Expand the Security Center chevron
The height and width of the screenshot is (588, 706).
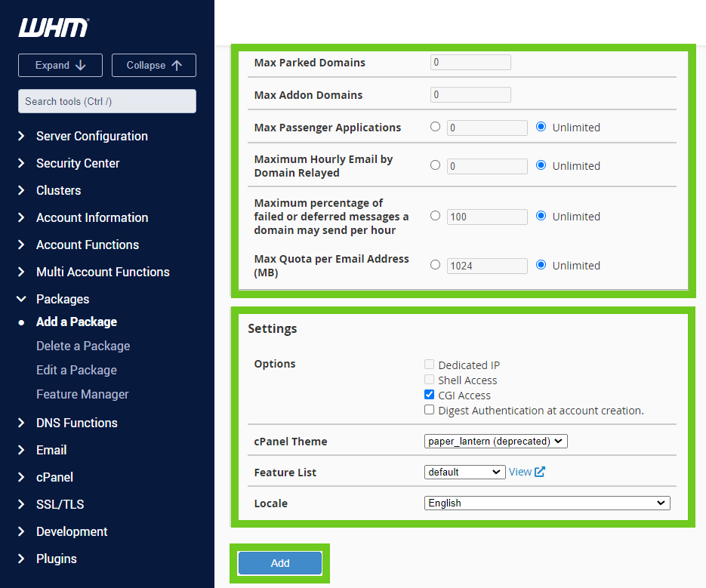(x=21, y=163)
